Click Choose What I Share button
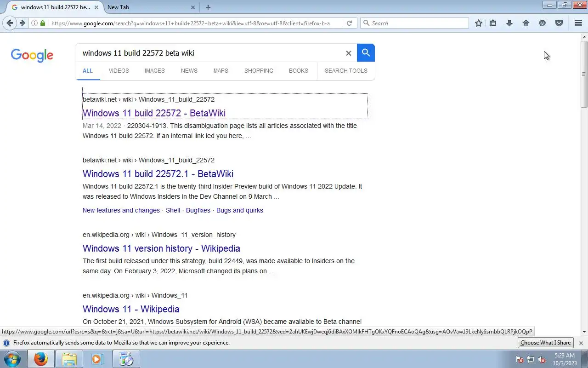The image size is (588, 368). click(545, 343)
